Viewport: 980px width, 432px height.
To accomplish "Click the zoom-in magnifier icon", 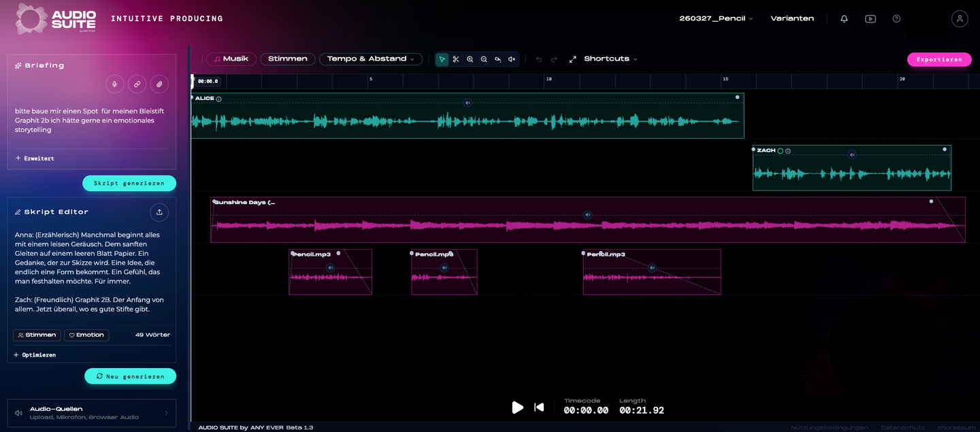I will coord(470,59).
